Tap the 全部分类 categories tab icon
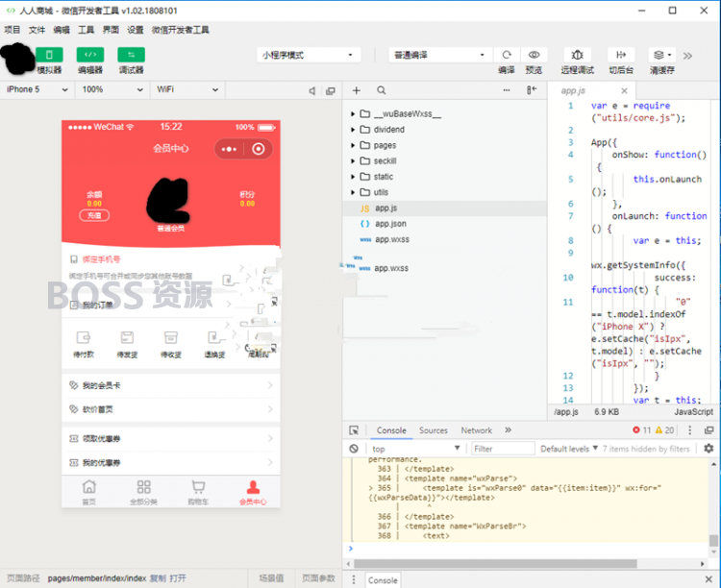 pyautogui.click(x=143, y=487)
